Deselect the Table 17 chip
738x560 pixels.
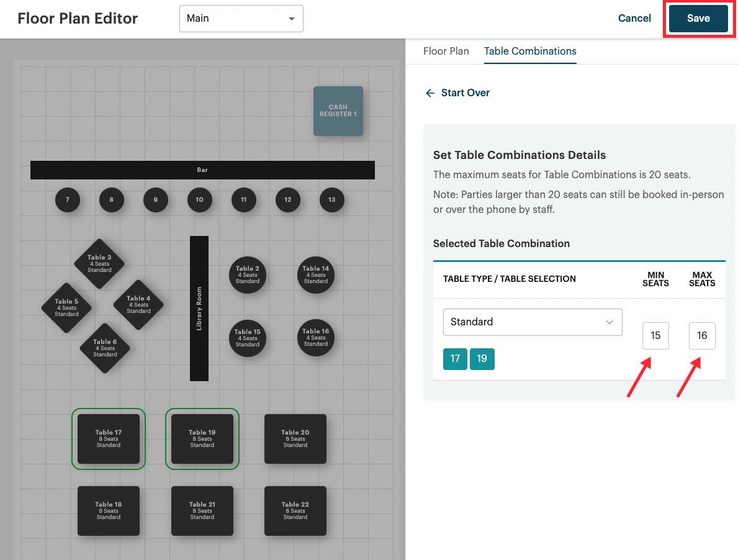pyautogui.click(x=455, y=359)
